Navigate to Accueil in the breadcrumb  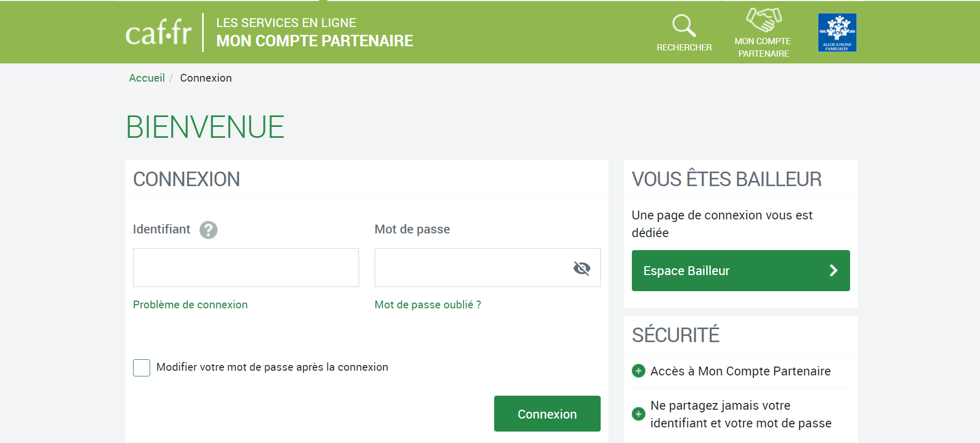(x=146, y=77)
